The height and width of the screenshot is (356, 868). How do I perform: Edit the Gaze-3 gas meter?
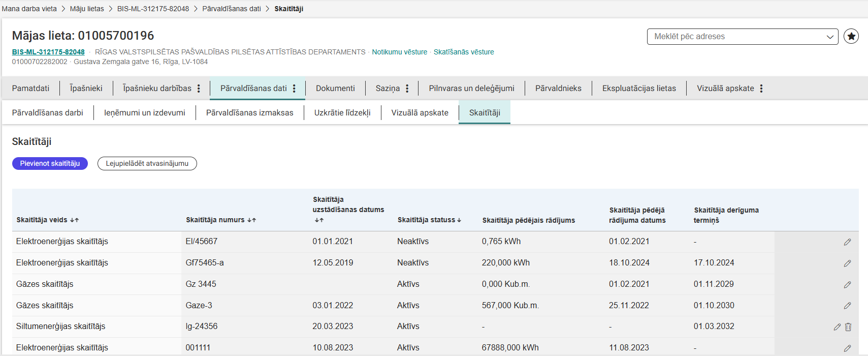[847, 306]
